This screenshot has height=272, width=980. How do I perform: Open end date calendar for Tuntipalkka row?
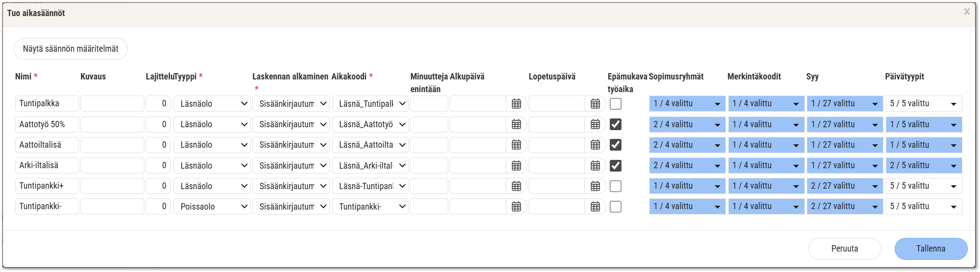595,104
